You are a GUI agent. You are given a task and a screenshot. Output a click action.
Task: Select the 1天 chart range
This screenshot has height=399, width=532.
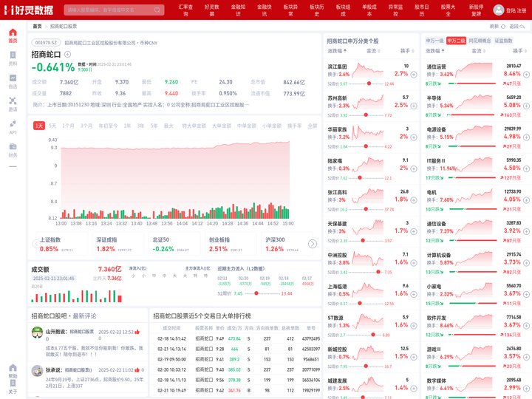[39, 126]
